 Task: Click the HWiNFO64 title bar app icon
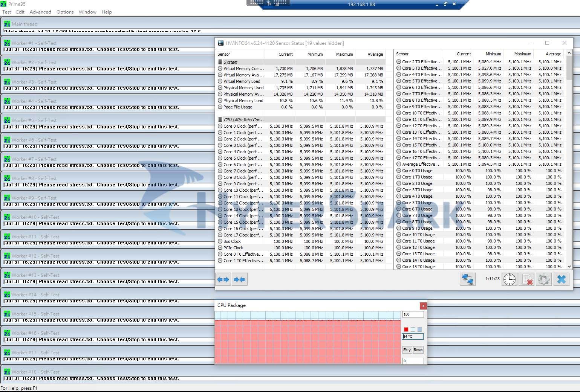point(220,43)
